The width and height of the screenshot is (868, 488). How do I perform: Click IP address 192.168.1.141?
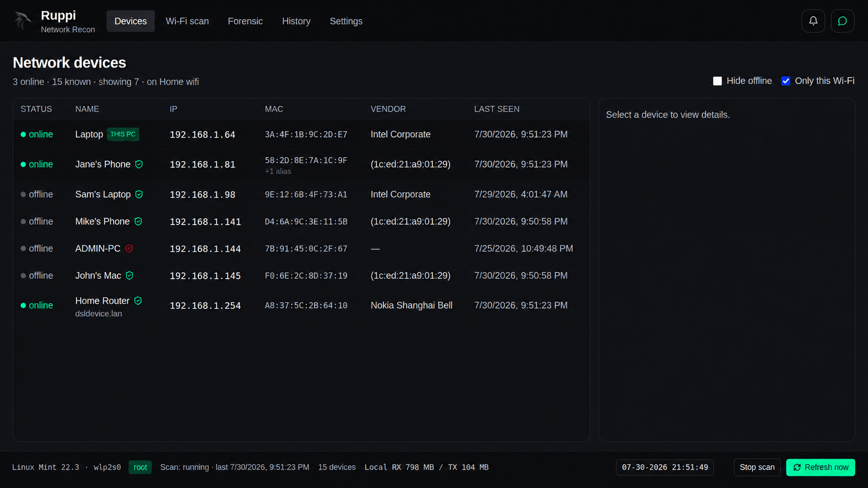pyautogui.click(x=205, y=222)
